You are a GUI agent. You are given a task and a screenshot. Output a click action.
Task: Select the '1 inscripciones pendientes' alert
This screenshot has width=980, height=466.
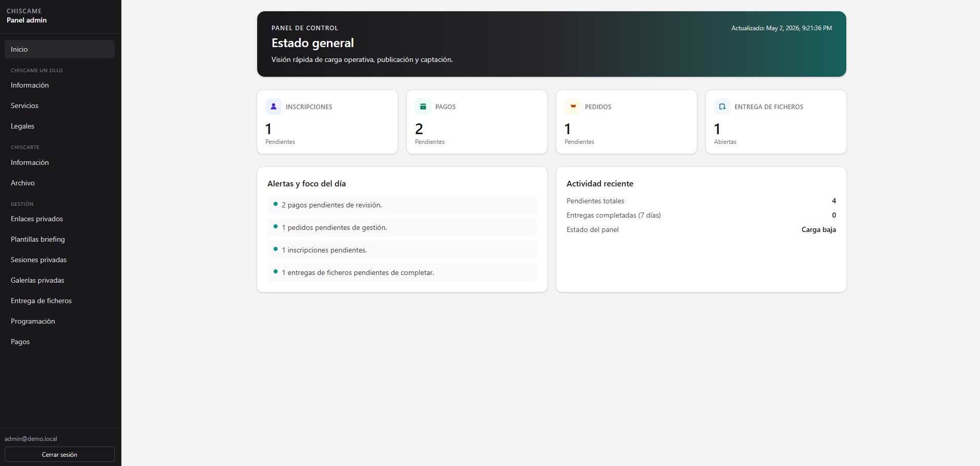coord(402,250)
